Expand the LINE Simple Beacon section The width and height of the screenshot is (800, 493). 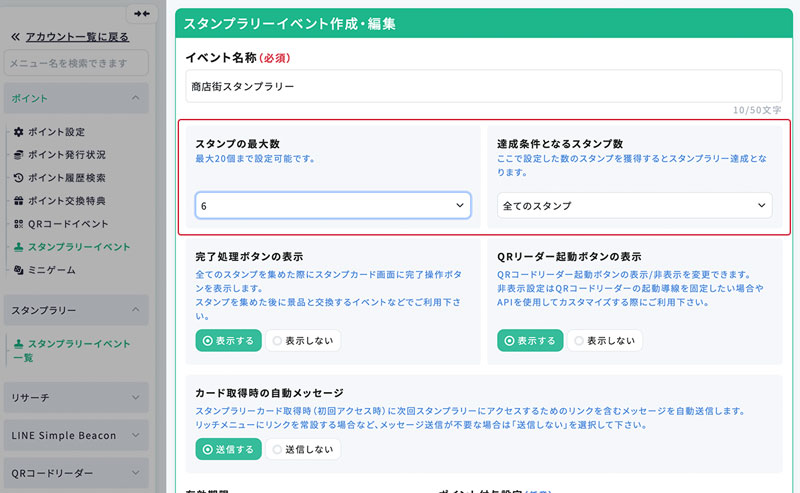[x=76, y=435]
